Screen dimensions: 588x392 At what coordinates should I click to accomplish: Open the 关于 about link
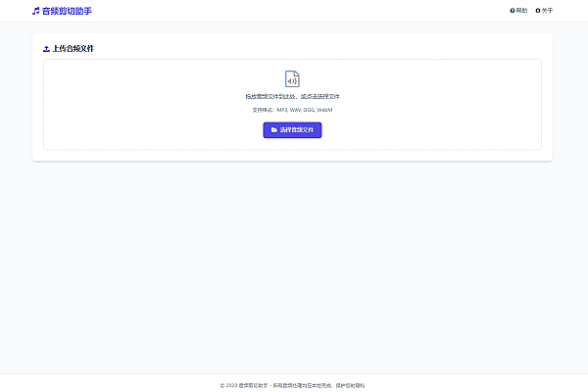[547, 11]
